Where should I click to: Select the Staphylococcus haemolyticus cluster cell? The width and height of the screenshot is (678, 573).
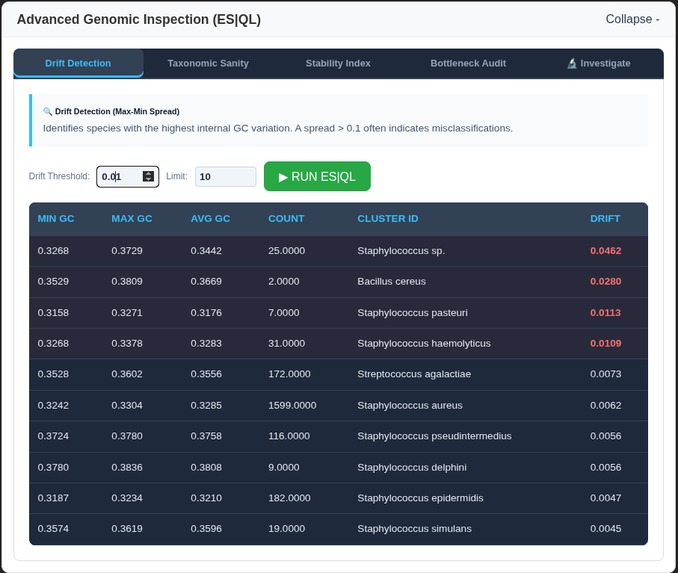point(424,343)
